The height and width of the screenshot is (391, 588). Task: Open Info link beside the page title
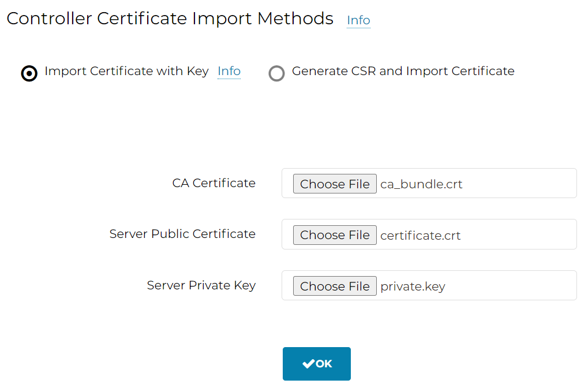[358, 20]
